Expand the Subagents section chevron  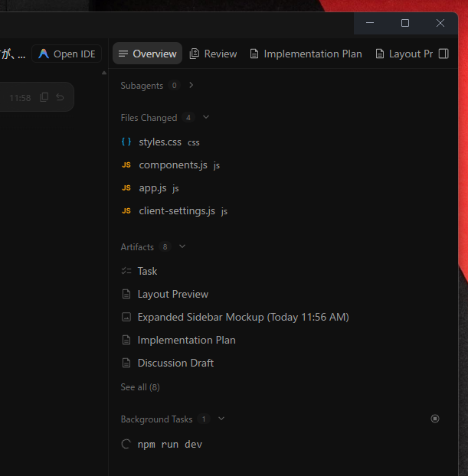point(191,85)
